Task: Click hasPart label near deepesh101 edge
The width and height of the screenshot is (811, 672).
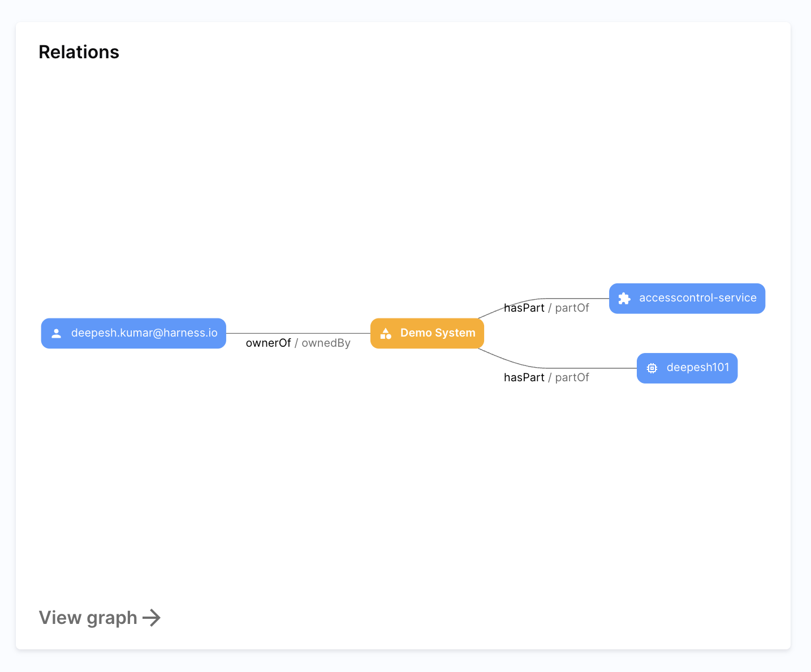Action: click(524, 377)
